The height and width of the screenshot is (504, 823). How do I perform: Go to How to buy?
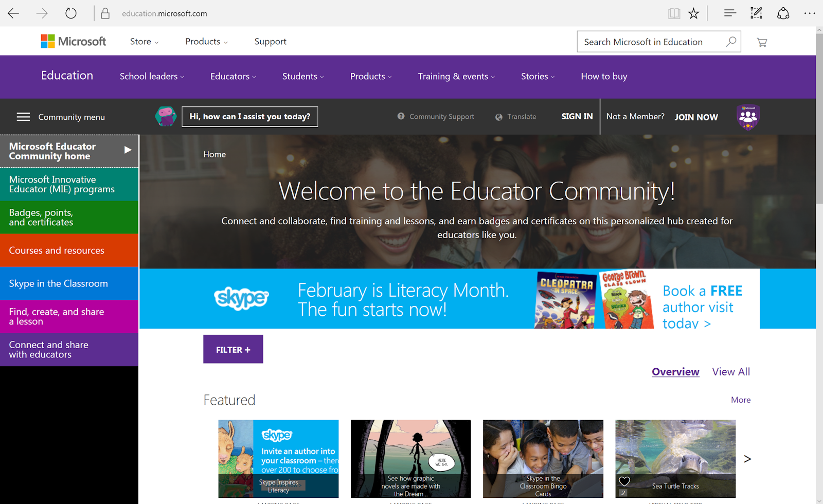pos(604,76)
